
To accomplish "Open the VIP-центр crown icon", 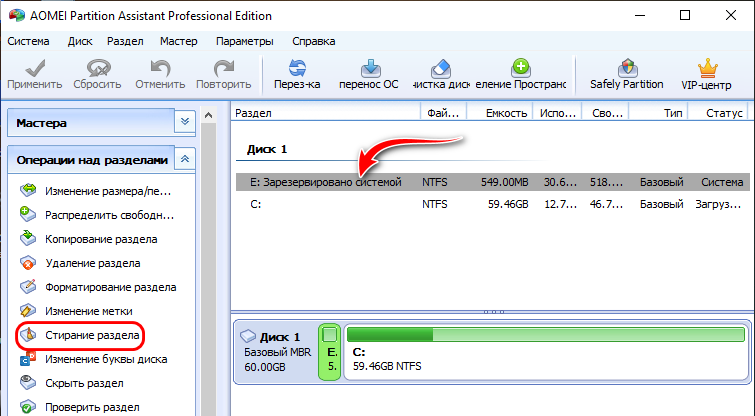I will click(706, 68).
